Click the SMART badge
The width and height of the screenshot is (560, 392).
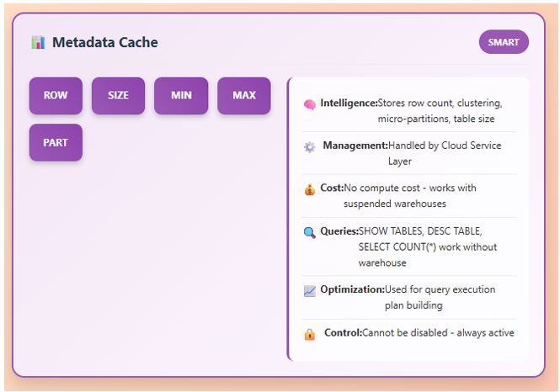click(504, 42)
